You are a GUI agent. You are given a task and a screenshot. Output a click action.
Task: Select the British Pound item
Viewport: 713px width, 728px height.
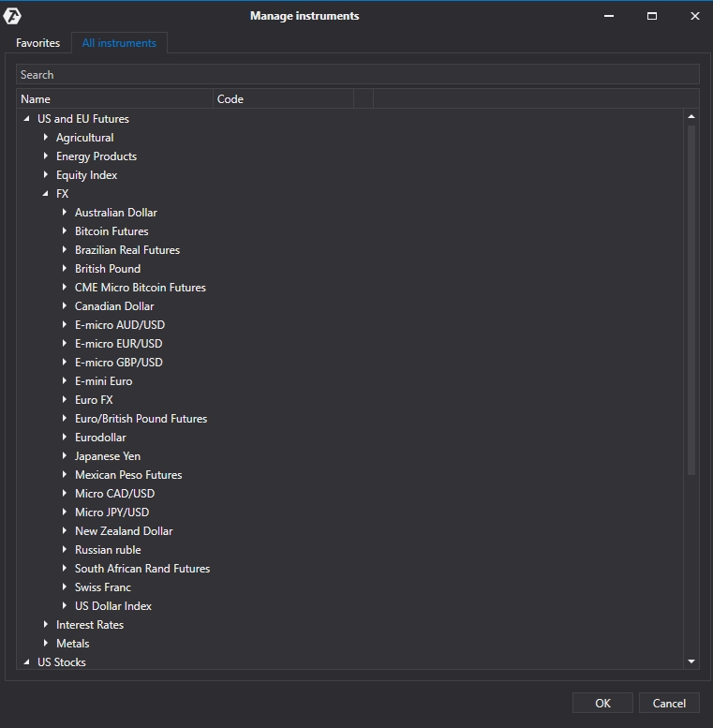(x=108, y=269)
